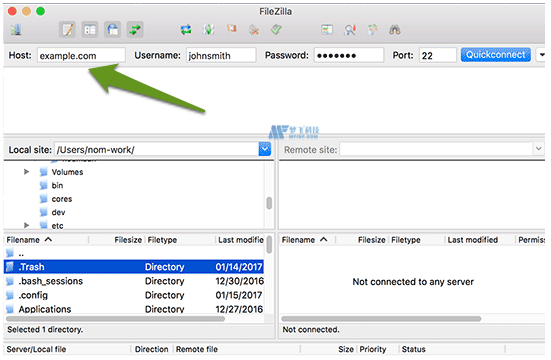Click the local file list horizontal scrollbar
This screenshot has width=551, height=360.
coord(116,319)
